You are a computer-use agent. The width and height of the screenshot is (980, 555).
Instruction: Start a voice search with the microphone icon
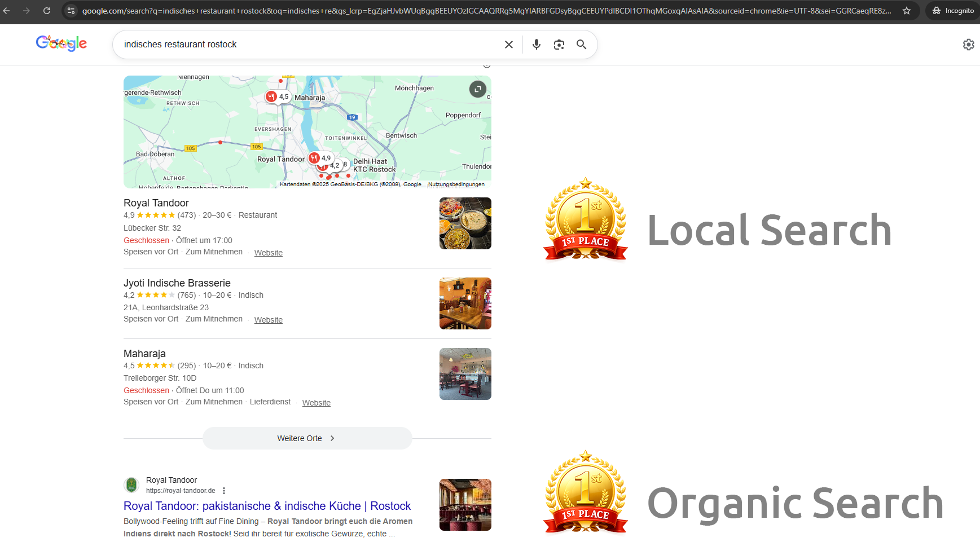(536, 45)
